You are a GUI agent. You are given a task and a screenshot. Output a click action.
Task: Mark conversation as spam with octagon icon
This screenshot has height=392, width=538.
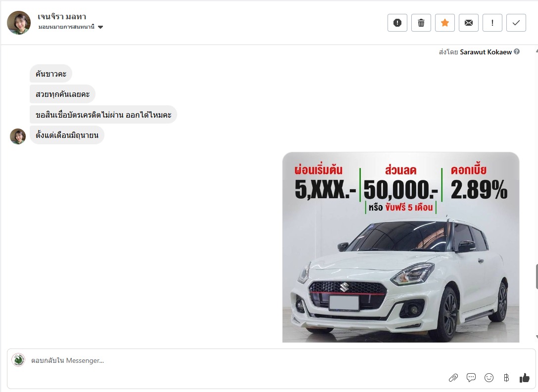point(397,23)
